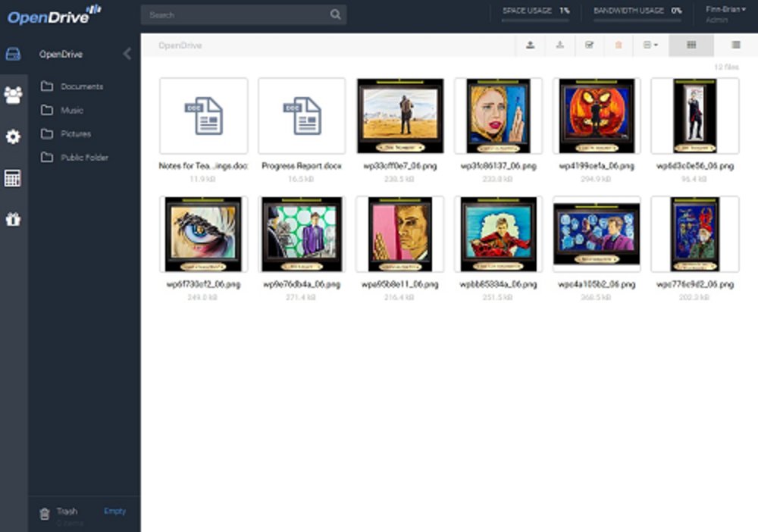
Task: Open the close-up eye painting thumbnail
Action: tap(203, 234)
